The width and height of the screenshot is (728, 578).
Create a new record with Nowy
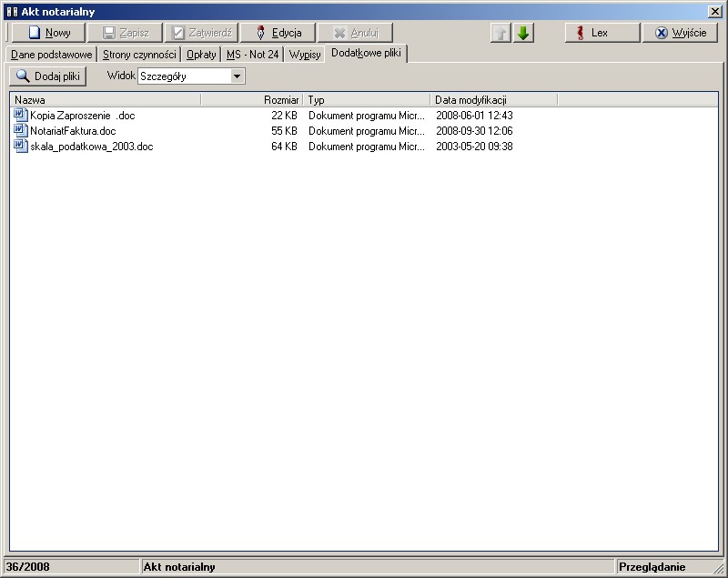click(x=48, y=33)
